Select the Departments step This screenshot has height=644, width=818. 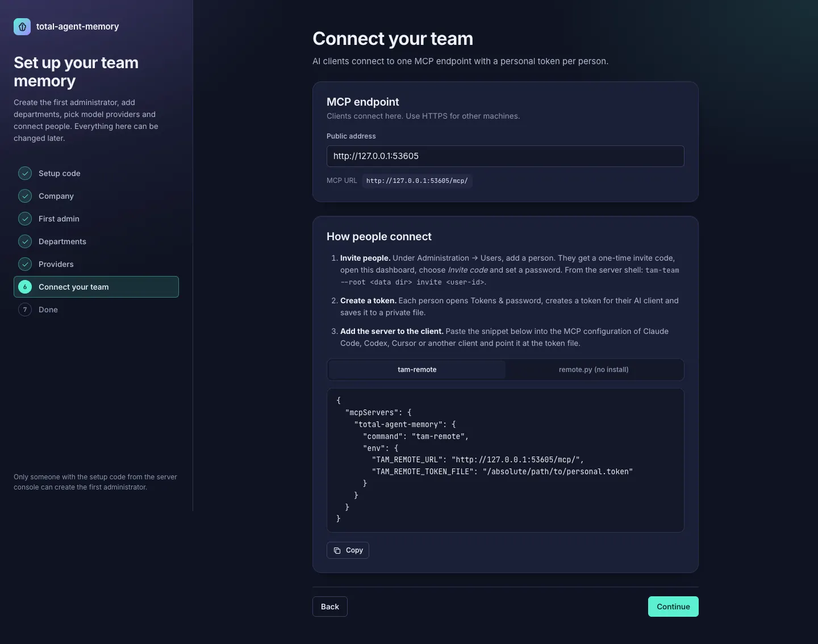click(96, 241)
